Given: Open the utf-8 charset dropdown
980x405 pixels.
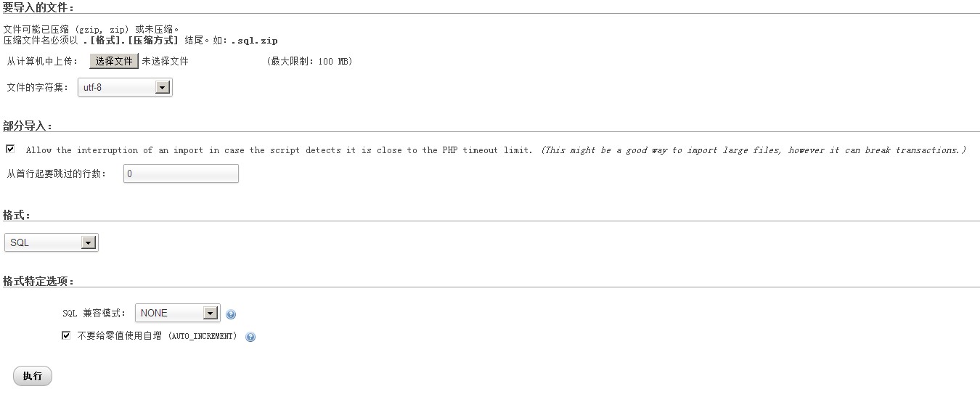Looking at the screenshot, I should coord(125,88).
